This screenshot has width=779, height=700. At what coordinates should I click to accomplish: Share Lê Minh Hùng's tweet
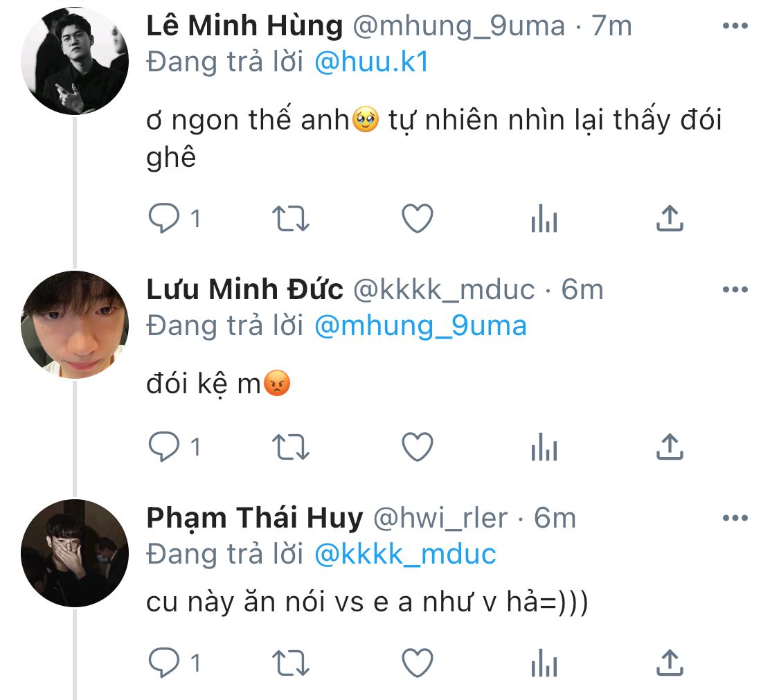coord(670,219)
